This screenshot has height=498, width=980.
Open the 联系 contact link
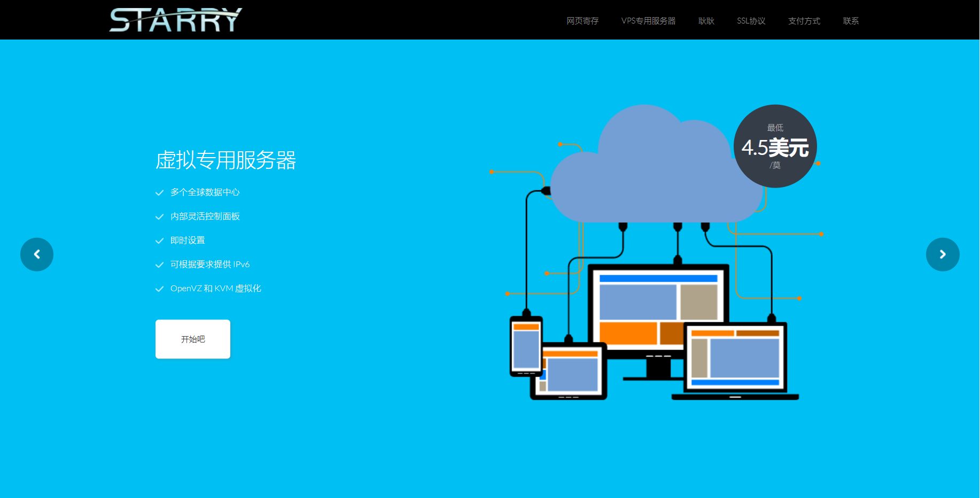click(x=851, y=21)
